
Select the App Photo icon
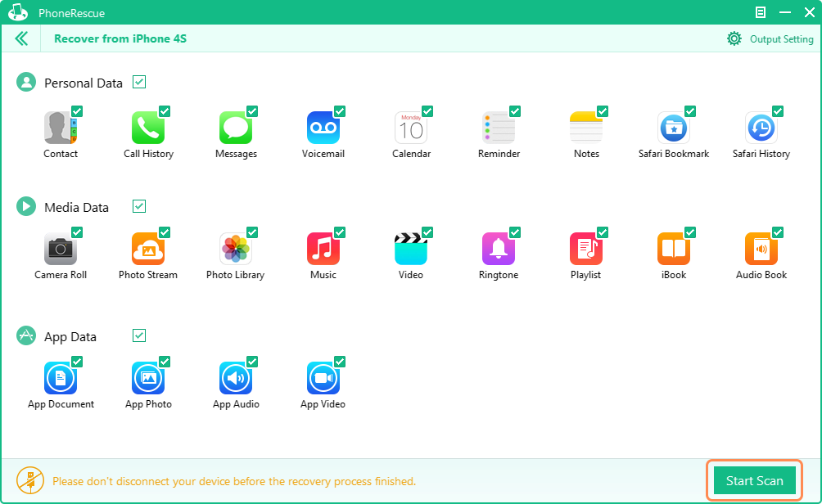(x=148, y=378)
